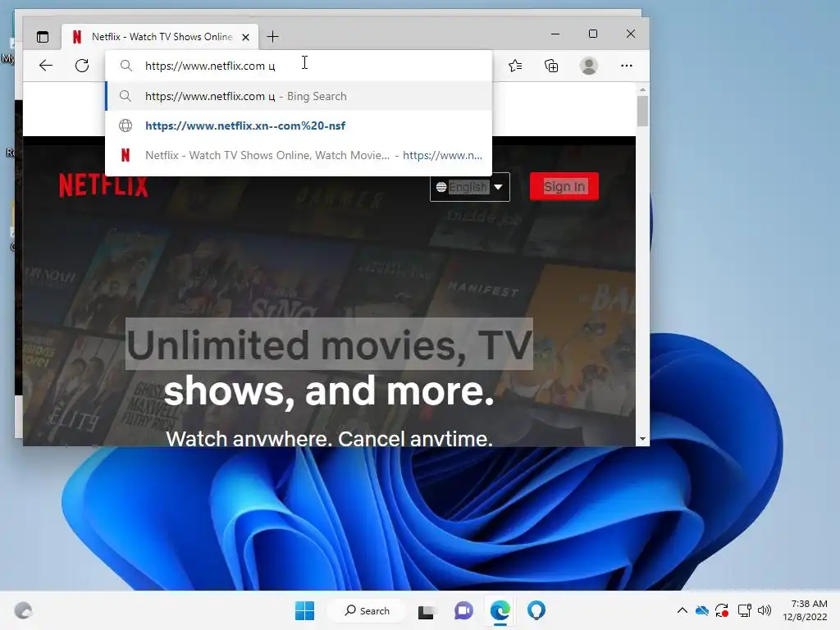Open Edge Settings and more menu

tap(626, 66)
